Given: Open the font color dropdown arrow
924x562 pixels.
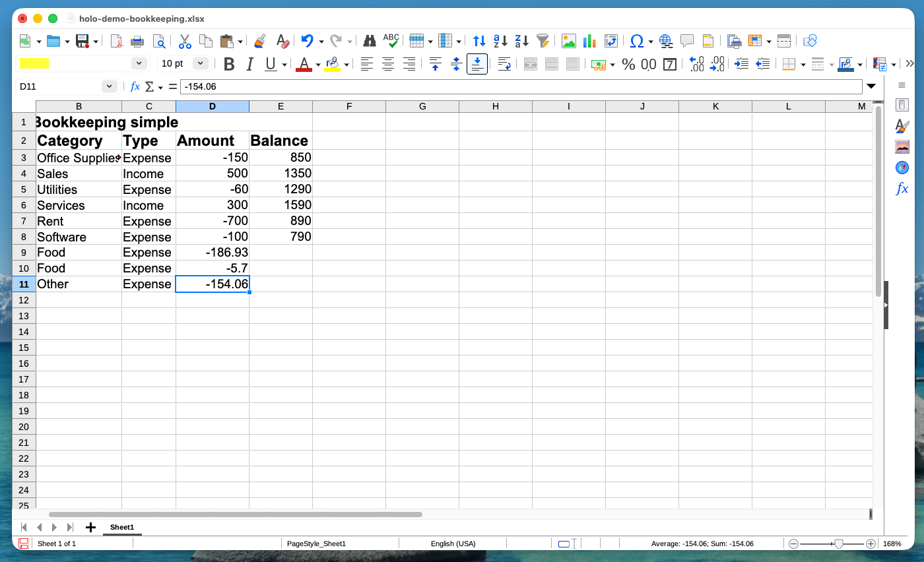Looking at the screenshot, I should 317,65.
